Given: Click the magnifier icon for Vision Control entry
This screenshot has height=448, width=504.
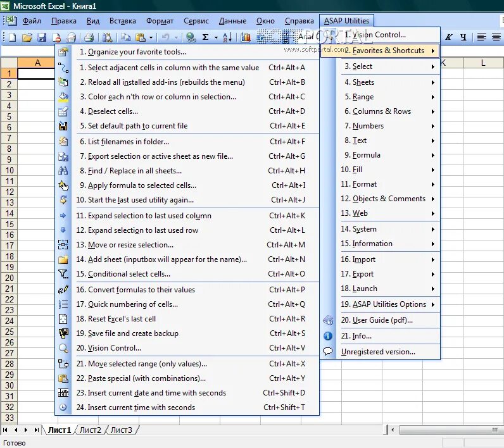Looking at the screenshot, I should coord(63,348).
